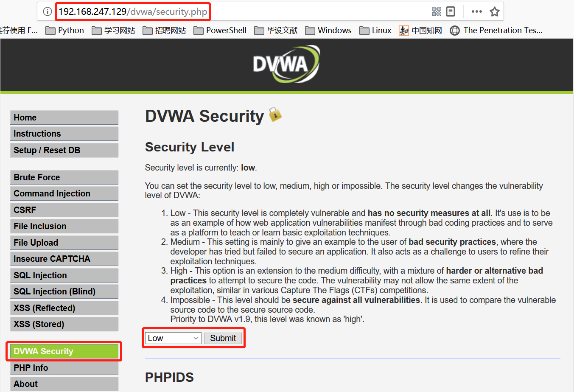Click the site information icon in address bar

click(48, 11)
